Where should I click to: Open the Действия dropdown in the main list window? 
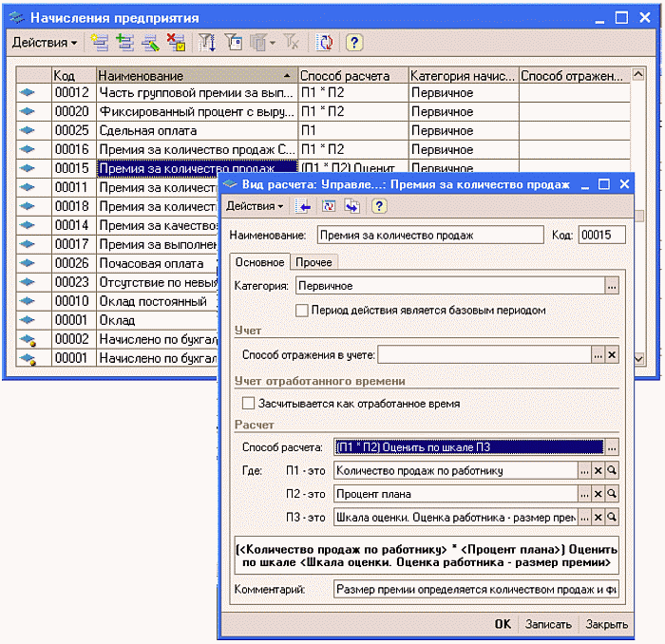point(45,43)
